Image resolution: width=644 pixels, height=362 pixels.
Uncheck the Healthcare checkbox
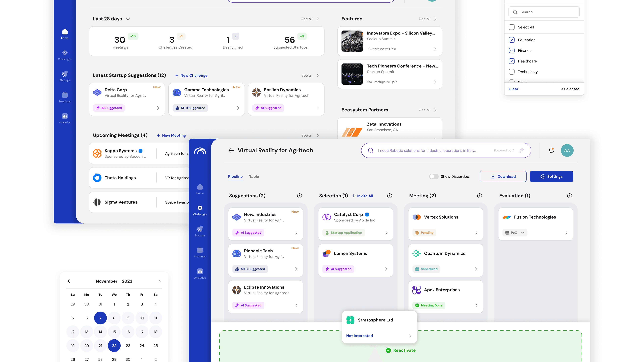pyautogui.click(x=512, y=61)
